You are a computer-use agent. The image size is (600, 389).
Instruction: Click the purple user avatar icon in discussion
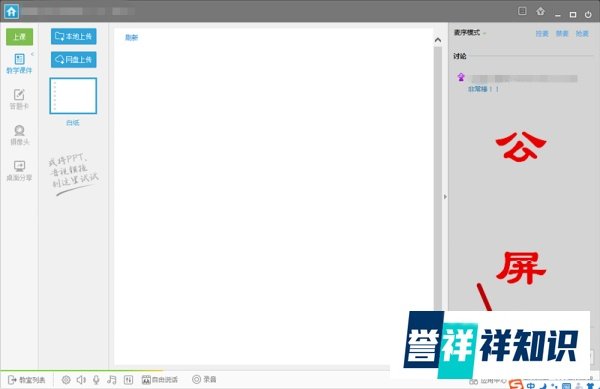[461, 78]
